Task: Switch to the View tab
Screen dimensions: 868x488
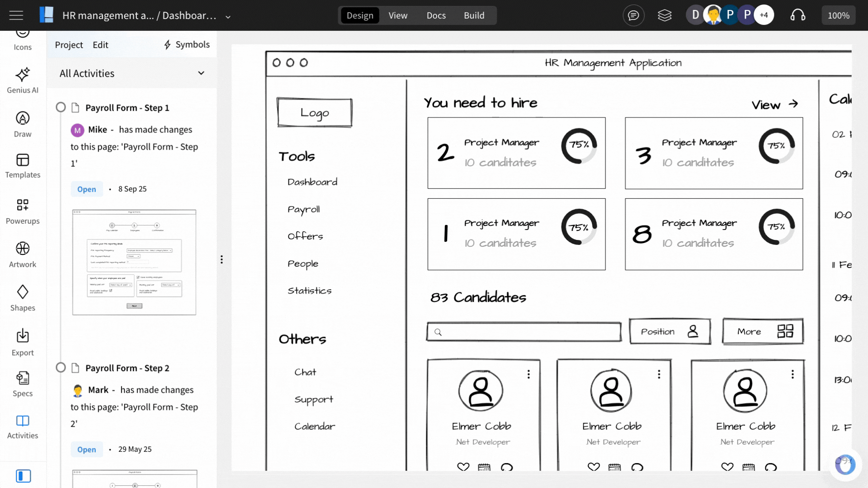Action: [x=398, y=15]
